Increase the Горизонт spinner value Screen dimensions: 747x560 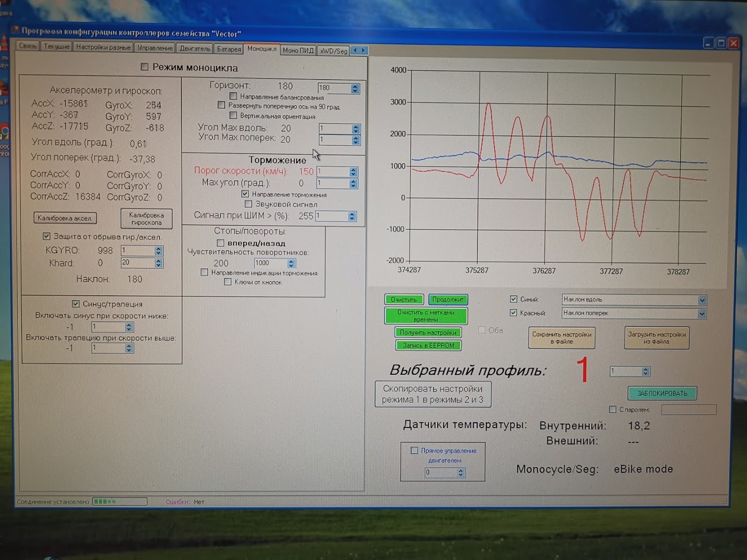(355, 86)
